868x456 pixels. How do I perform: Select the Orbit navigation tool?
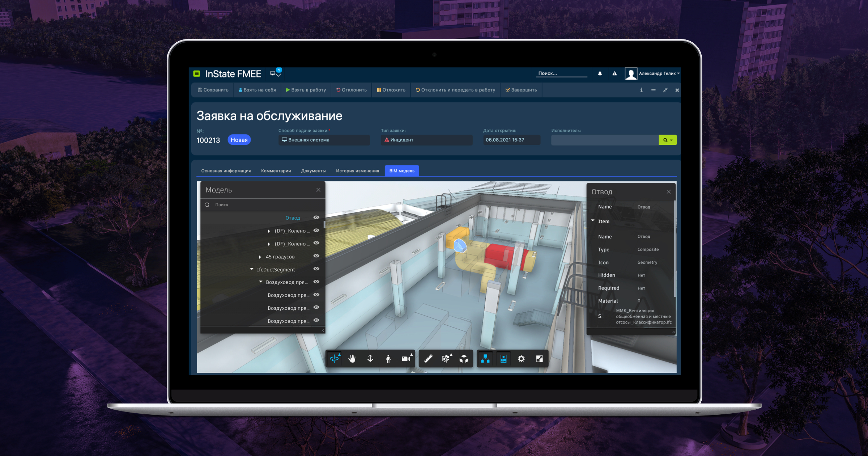(335, 359)
